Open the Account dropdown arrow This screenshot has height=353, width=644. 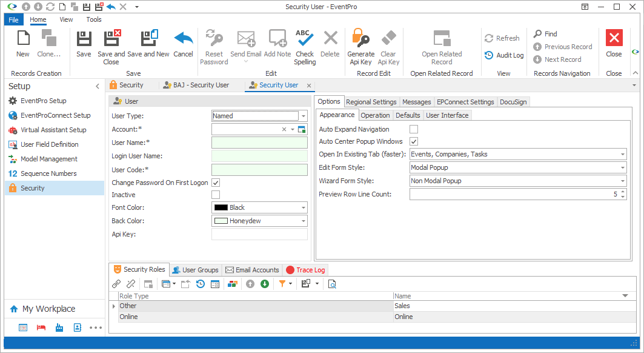(293, 129)
